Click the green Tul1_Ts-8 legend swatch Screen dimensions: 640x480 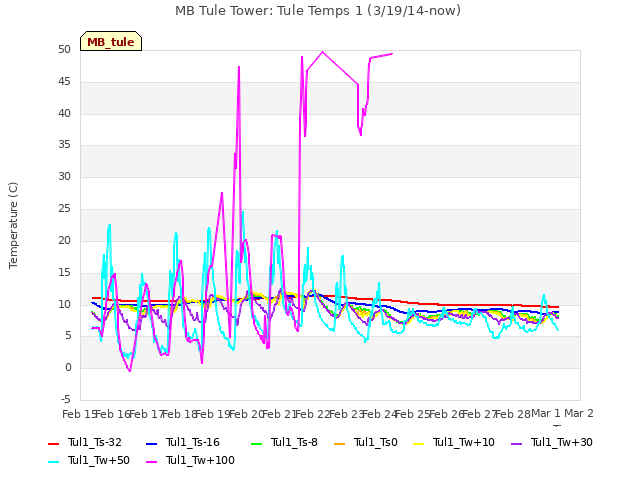point(256,444)
